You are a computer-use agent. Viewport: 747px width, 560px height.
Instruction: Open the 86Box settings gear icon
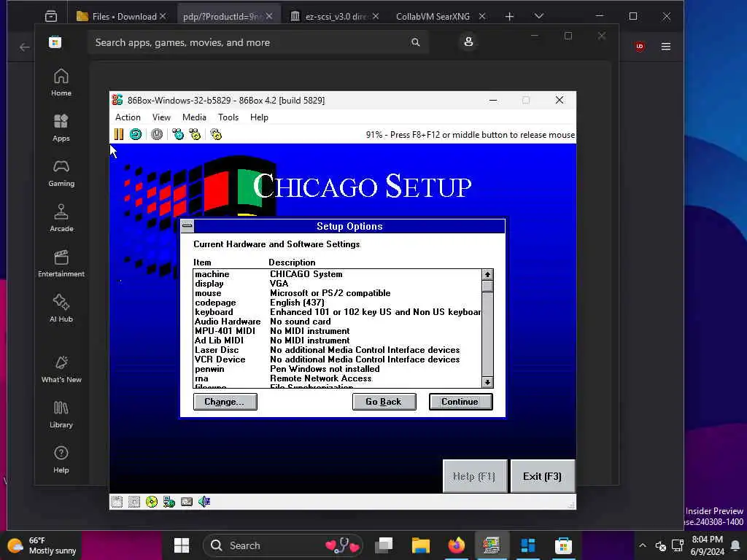coord(216,134)
